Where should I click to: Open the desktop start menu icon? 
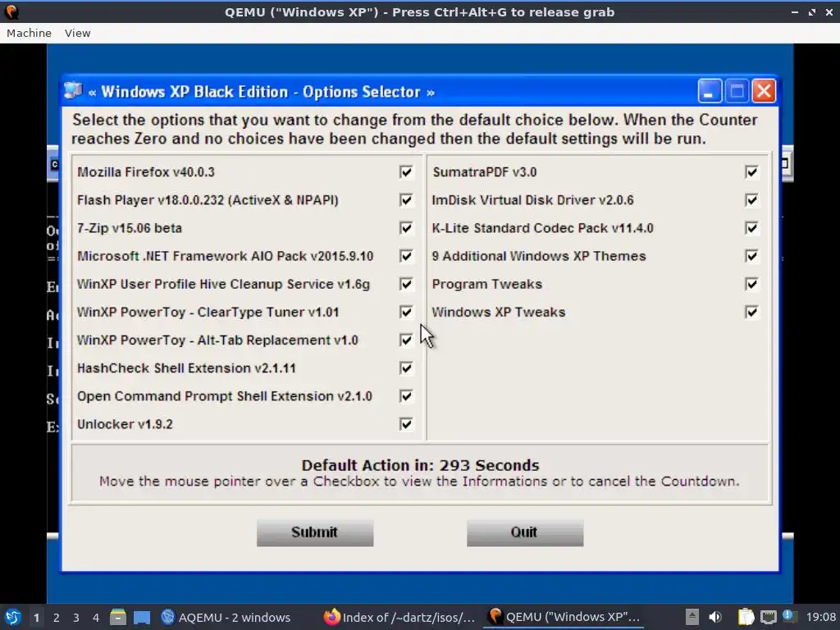[13, 617]
